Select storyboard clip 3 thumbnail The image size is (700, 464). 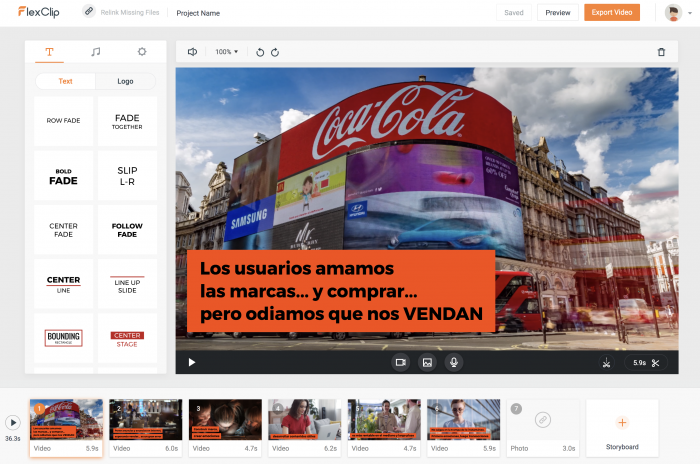225,428
